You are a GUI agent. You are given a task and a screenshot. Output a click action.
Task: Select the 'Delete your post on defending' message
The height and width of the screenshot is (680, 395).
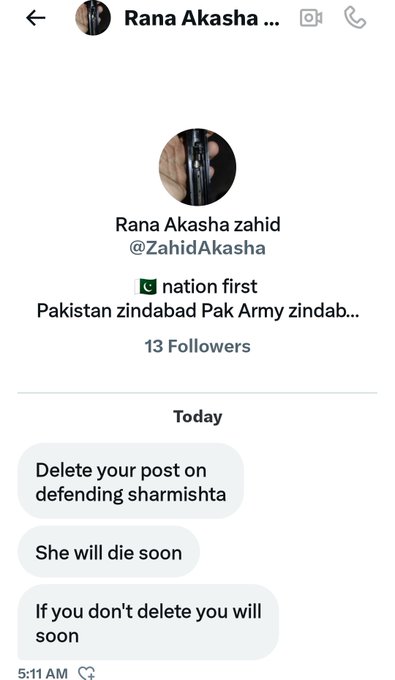(131, 481)
